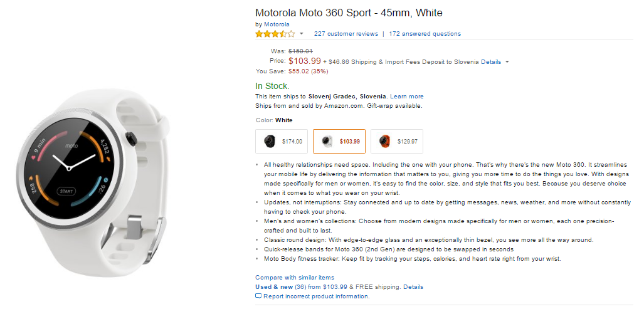The image size is (644, 309).
Task: Click the speech bubble report icon
Action: 258,296
